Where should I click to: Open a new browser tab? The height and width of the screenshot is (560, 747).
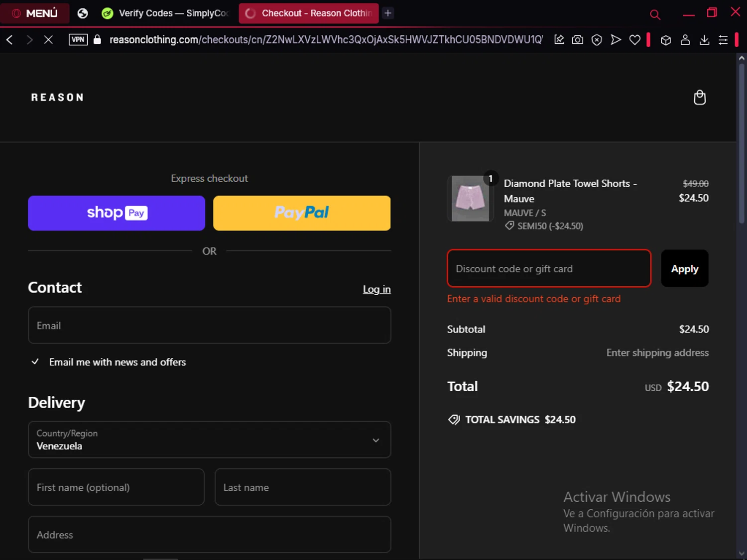(x=388, y=13)
